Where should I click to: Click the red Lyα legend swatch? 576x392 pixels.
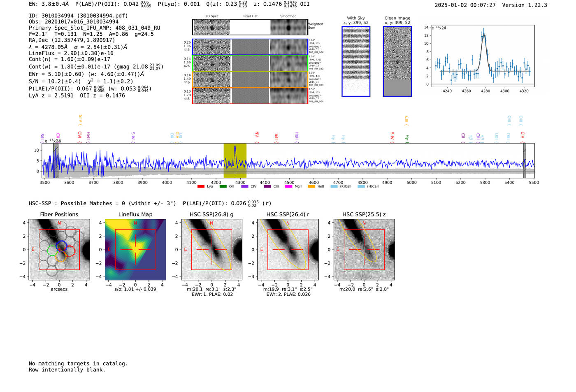201,186
